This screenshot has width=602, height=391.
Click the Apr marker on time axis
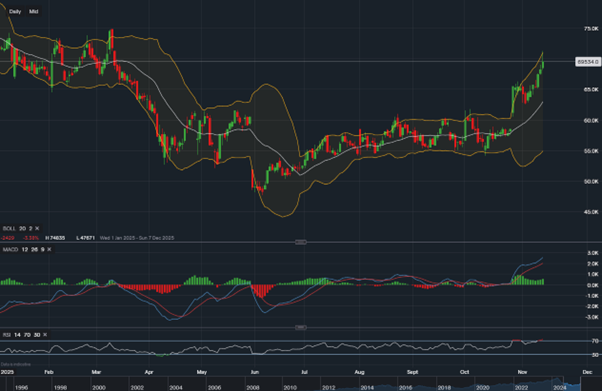pyautogui.click(x=149, y=372)
